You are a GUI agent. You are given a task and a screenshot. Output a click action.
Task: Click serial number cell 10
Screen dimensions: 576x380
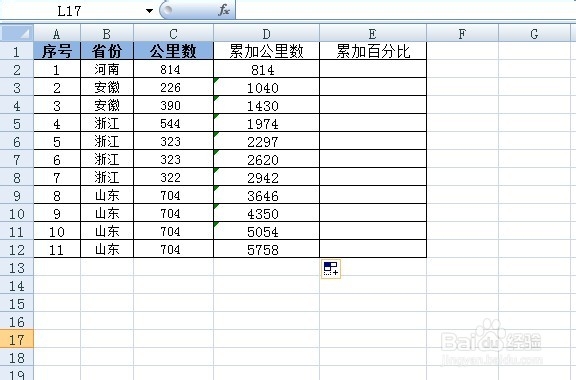(x=57, y=231)
